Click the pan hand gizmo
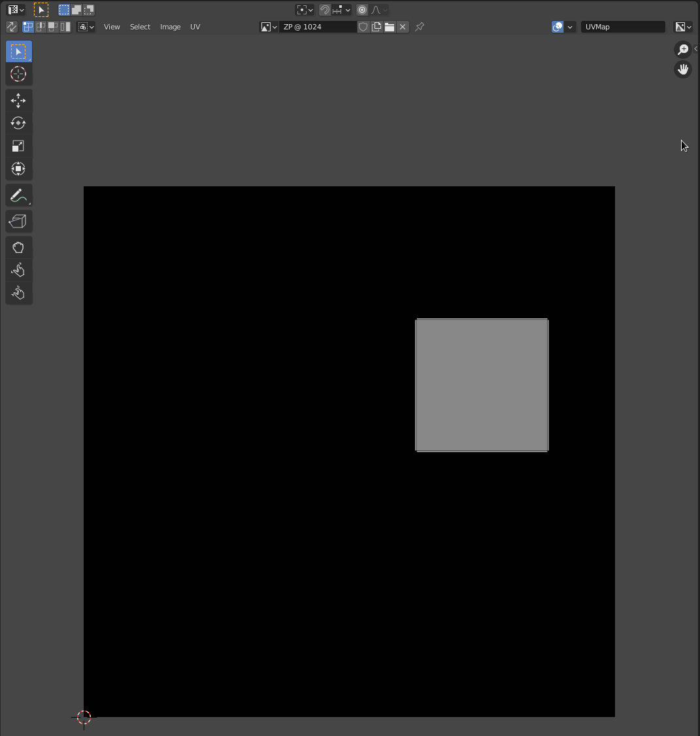Screen dimensions: 700x736 click(683, 69)
